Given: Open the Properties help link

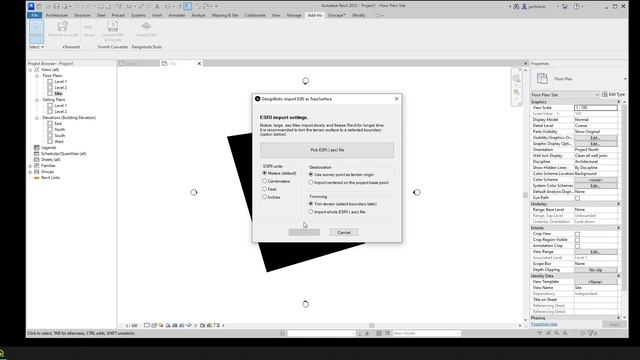Looking at the screenshot, I should pyautogui.click(x=544, y=324).
